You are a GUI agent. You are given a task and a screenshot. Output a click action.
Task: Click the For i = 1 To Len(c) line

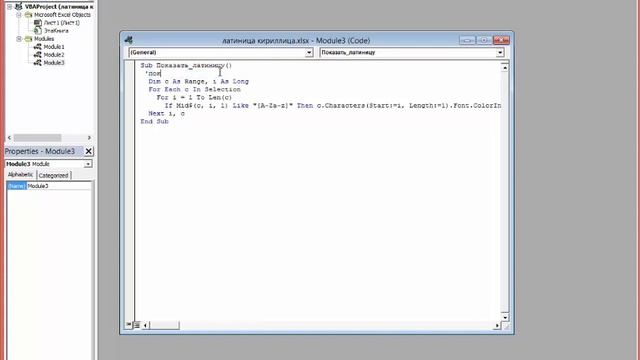coord(194,98)
